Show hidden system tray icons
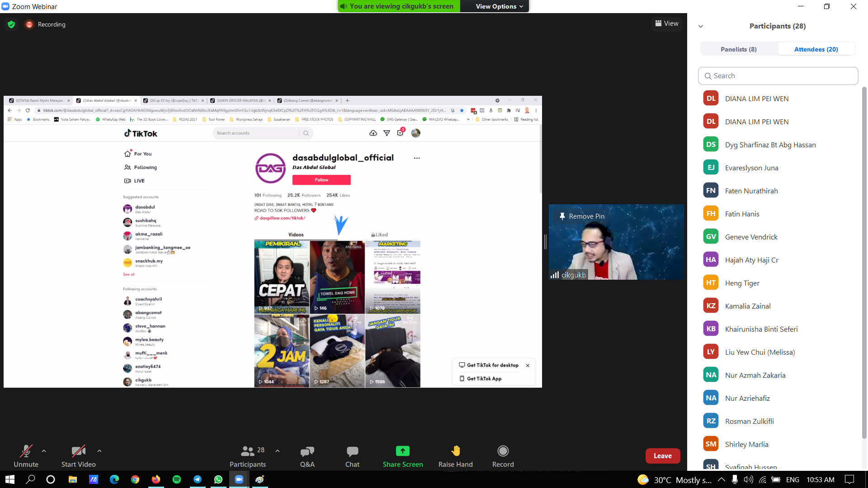 [x=722, y=479]
